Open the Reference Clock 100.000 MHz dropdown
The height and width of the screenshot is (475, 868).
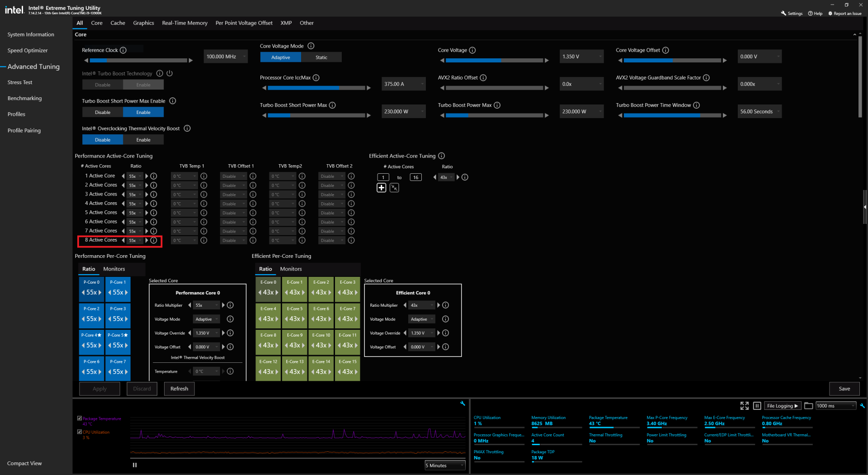click(x=226, y=57)
